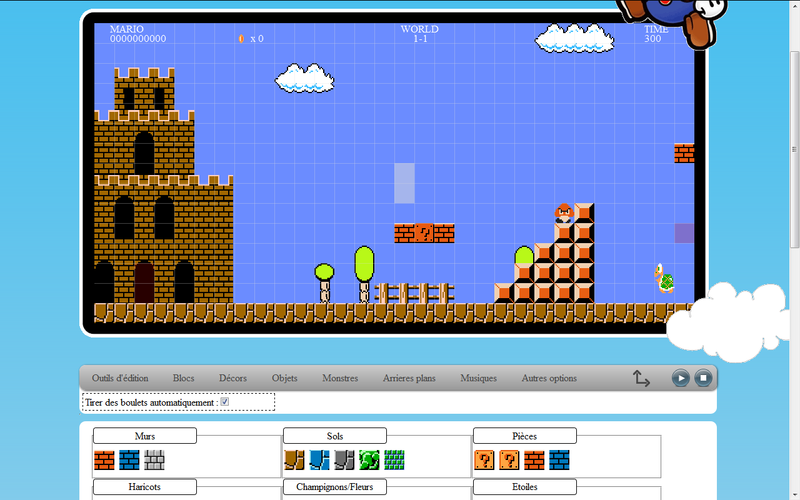Open the Musiques menu
800x500 pixels.
(x=479, y=378)
